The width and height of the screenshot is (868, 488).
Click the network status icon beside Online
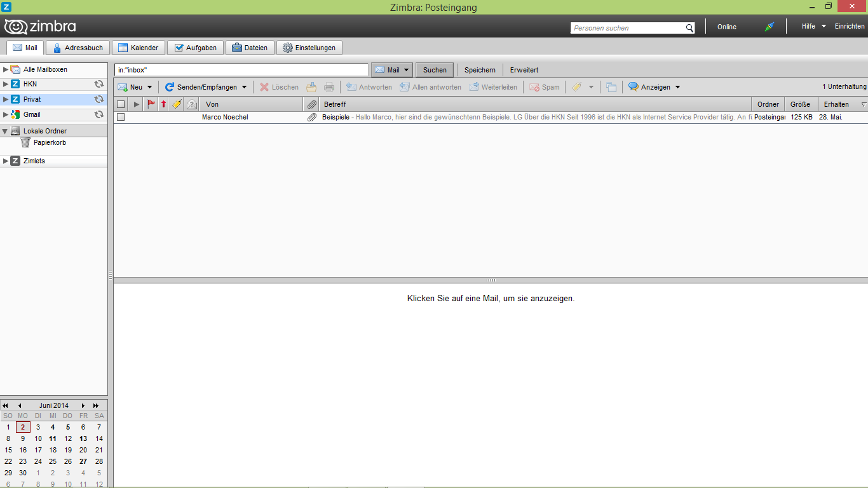click(769, 27)
